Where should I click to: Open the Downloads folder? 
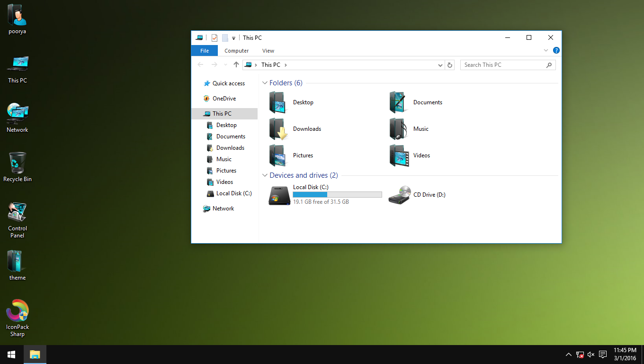[x=307, y=128]
